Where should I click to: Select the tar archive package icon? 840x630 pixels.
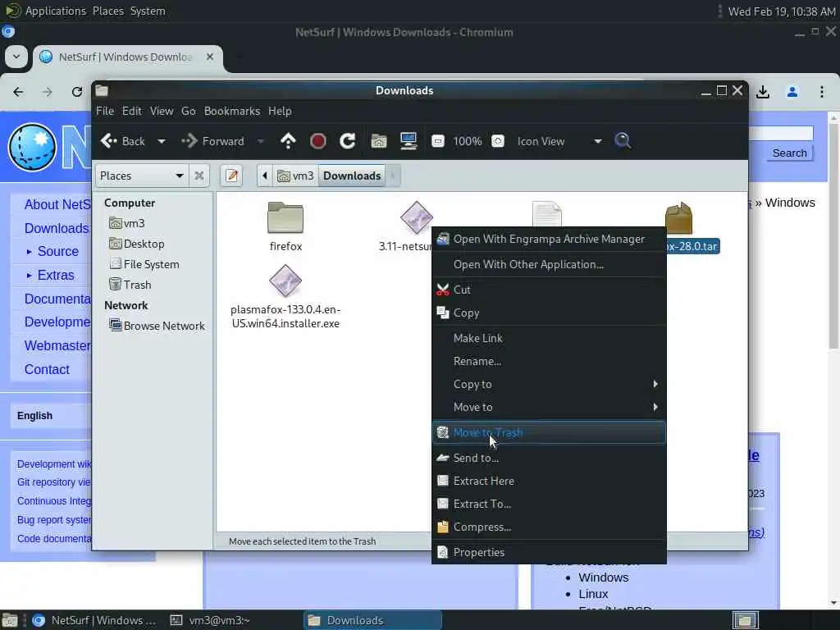tap(678, 218)
